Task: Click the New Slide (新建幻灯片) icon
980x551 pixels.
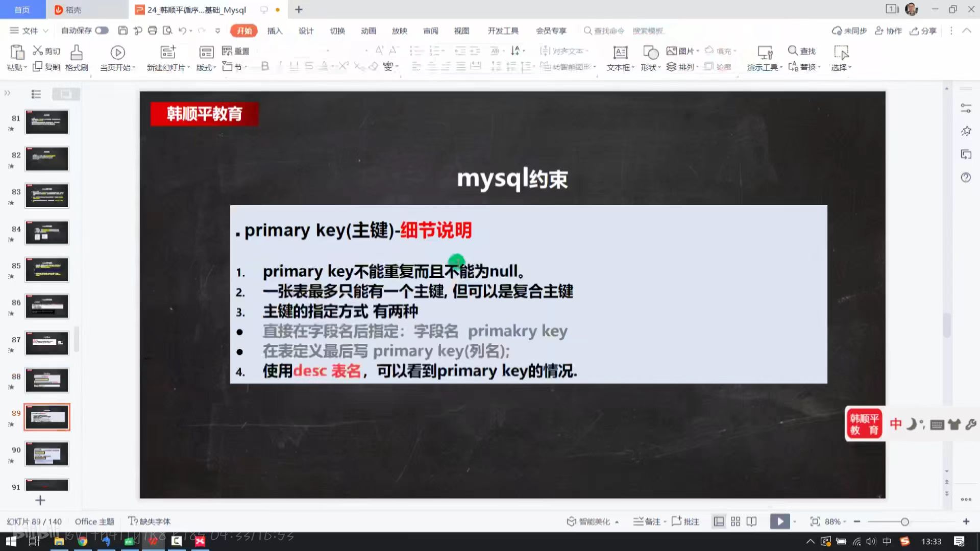Action: pyautogui.click(x=168, y=52)
